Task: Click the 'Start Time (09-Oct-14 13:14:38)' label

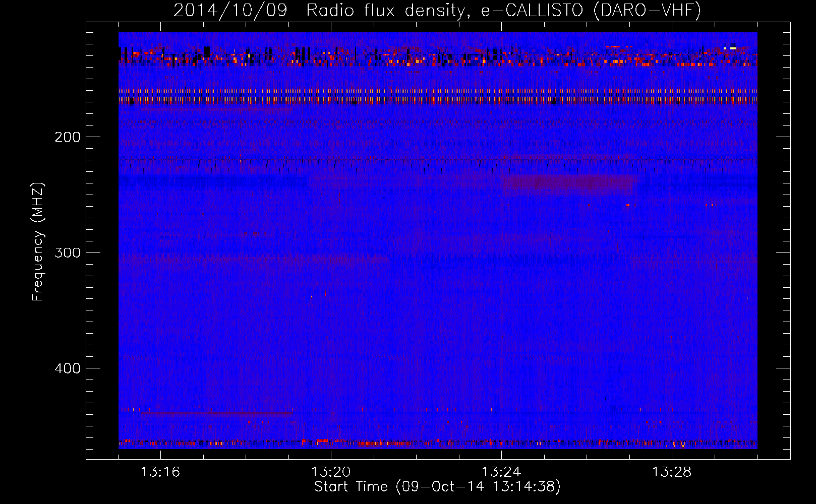Action: tap(437, 487)
